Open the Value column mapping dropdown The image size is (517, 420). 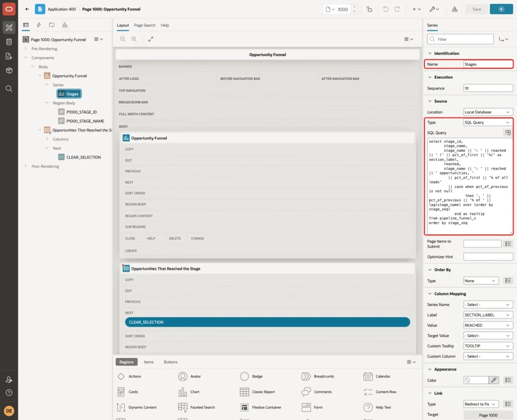pos(488,325)
